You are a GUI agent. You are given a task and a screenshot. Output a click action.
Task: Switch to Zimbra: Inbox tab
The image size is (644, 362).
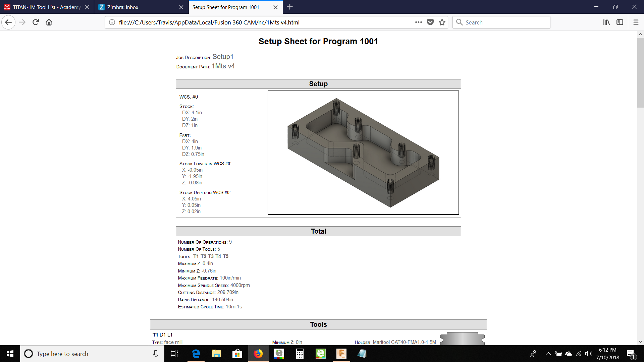(x=134, y=7)
